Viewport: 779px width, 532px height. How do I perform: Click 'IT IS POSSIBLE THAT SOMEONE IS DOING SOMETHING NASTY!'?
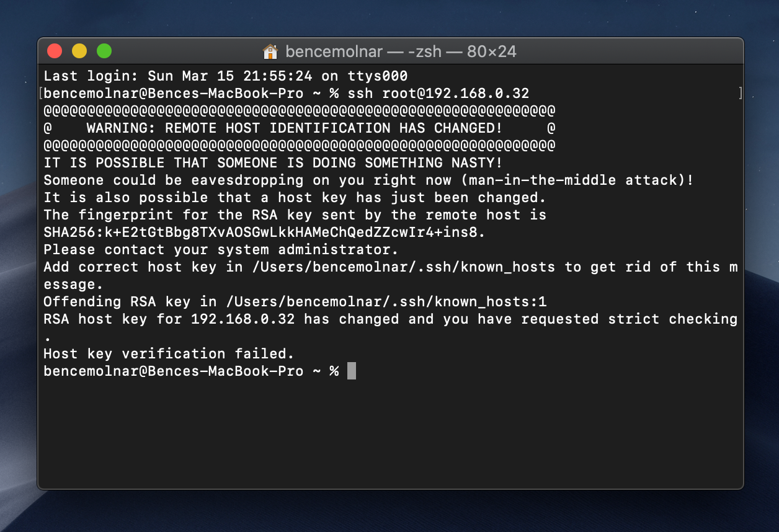point(273,163)
